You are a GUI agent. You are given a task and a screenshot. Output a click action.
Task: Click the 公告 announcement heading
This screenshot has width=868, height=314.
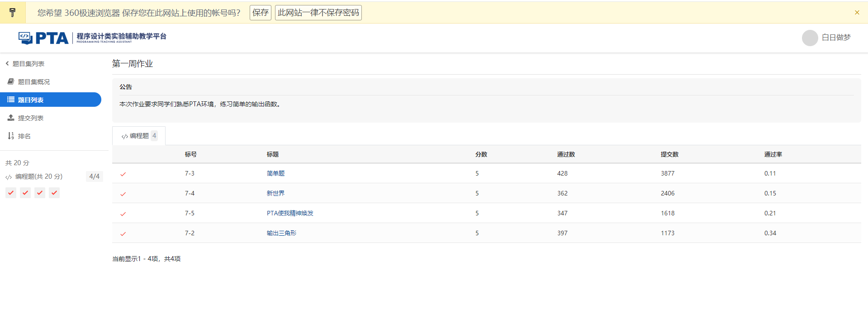click(x=126, y=87)
